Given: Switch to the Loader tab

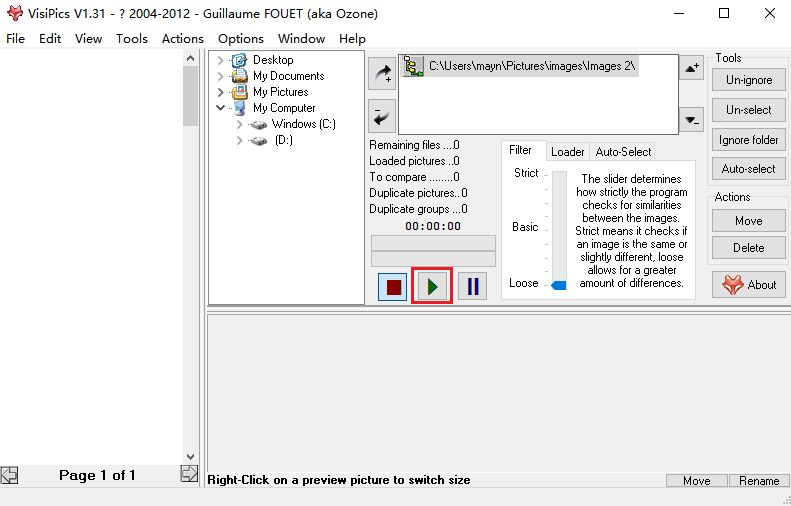Looking at the screenshot, I should [x=568, y=152].
